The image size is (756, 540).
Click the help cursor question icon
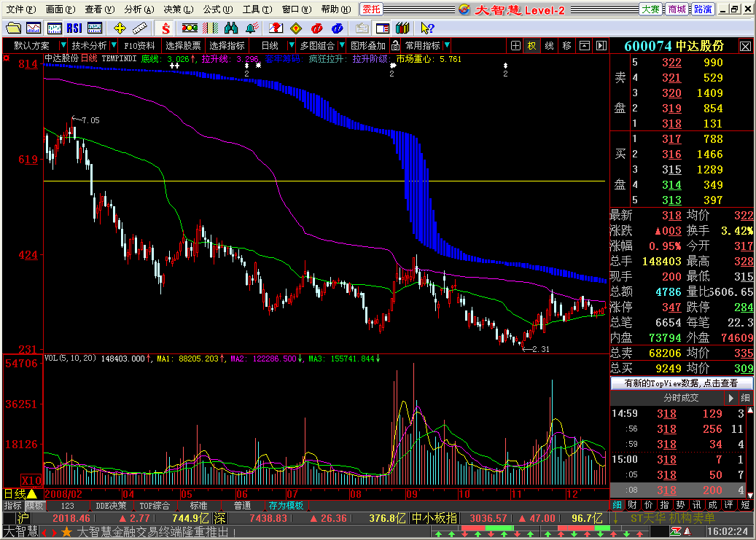pos(426,28)
